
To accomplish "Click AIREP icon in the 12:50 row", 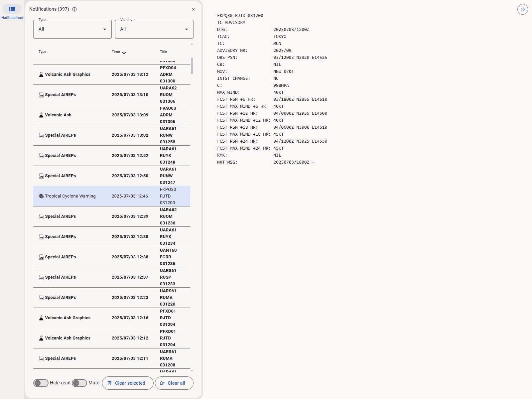I will coord(41,176).
